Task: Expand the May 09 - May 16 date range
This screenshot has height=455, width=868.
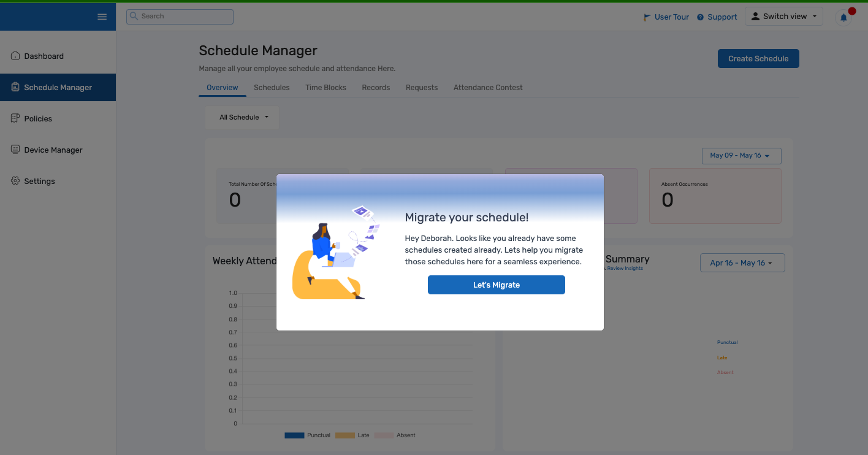Action: click(741, 156)
